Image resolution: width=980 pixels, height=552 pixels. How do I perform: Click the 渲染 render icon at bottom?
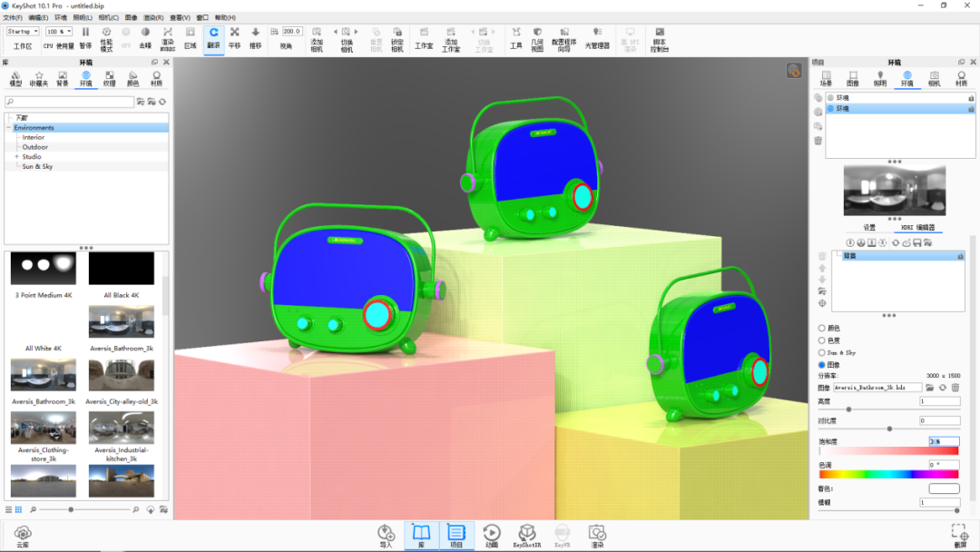[x=597, y=536]
